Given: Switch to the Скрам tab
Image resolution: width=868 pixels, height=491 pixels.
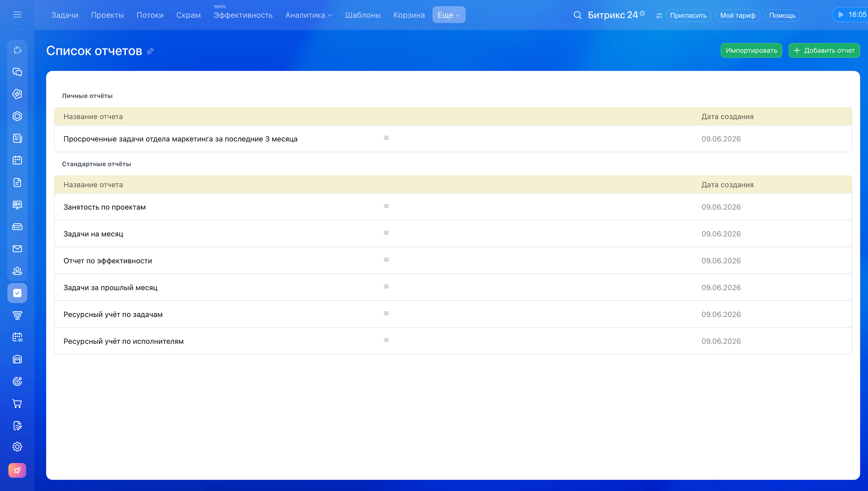Looking at the screenshot, I should pyautogui.click(x=189, y=15).
